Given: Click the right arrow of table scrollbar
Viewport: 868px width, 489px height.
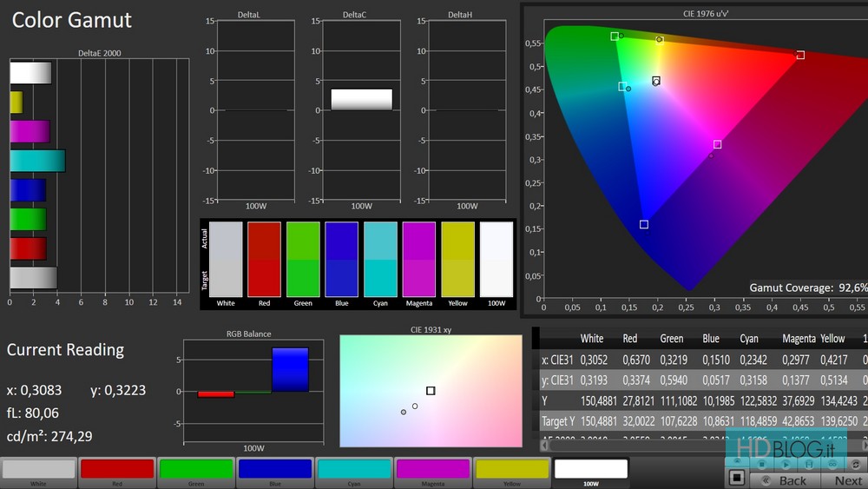Looking at the screenshot, I should (864, 445).
